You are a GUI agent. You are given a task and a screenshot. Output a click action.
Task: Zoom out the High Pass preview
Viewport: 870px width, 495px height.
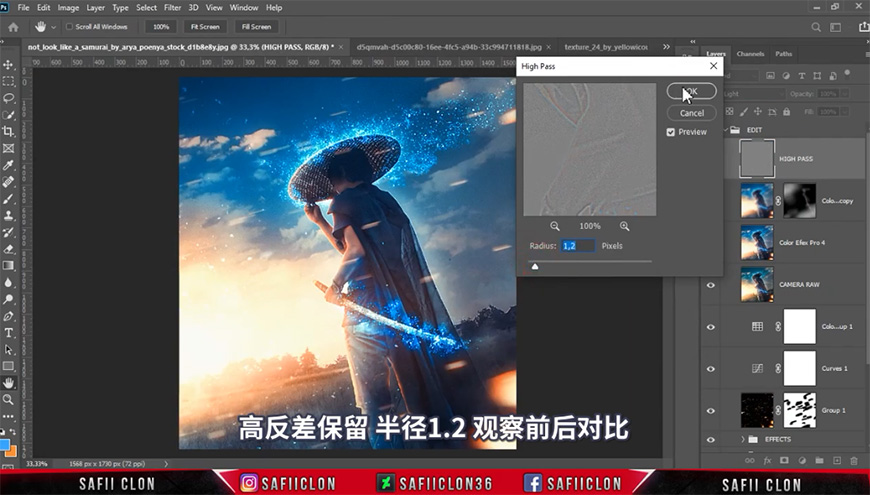point(555,226)
